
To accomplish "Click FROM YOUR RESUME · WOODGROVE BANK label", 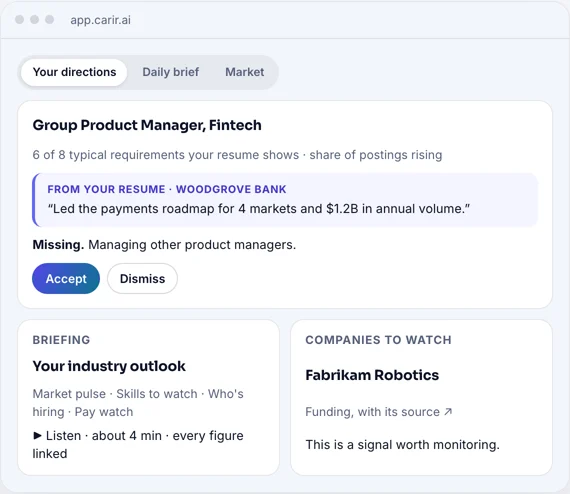I will (167, 189).
